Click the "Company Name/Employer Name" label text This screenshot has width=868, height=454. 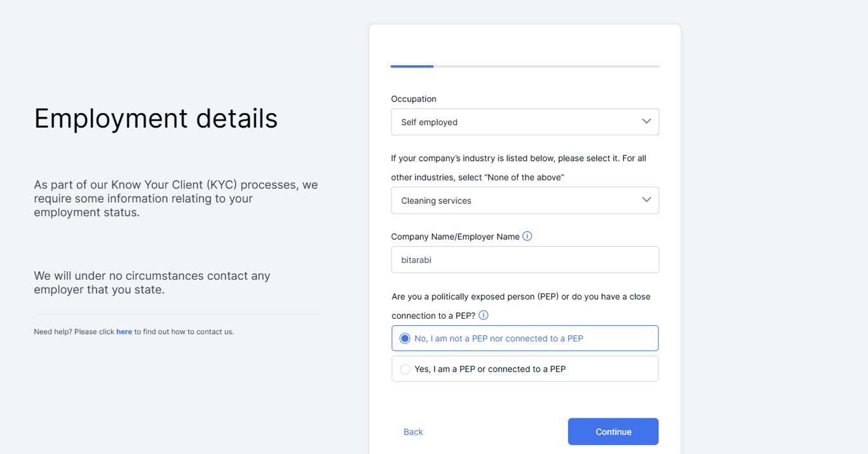455,237
